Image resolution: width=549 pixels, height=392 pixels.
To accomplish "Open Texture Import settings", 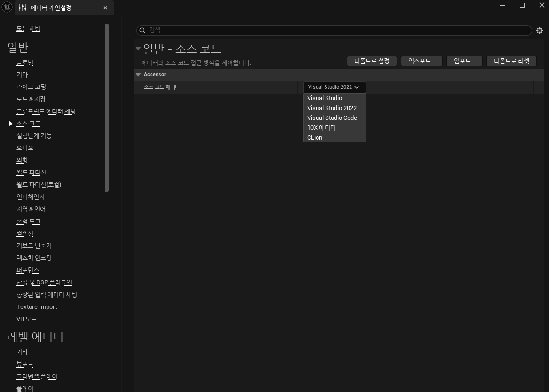I will click(37, 306).
